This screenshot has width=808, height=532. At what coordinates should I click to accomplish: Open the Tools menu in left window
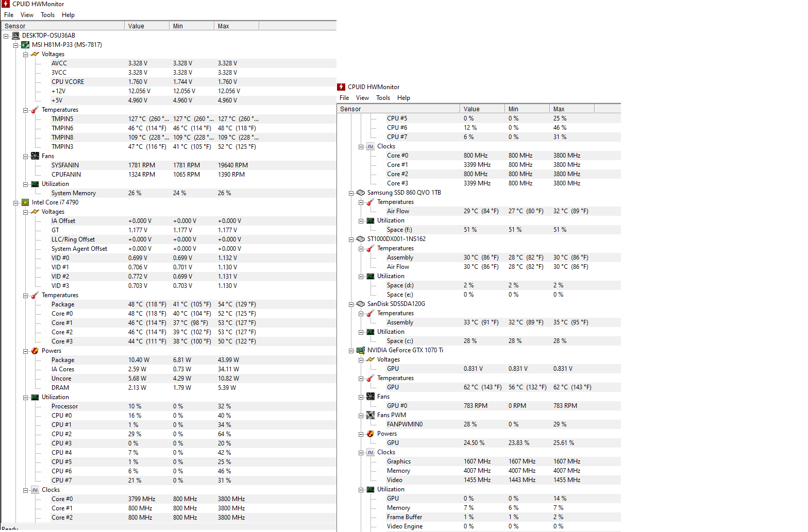click(x=48, y=15)
